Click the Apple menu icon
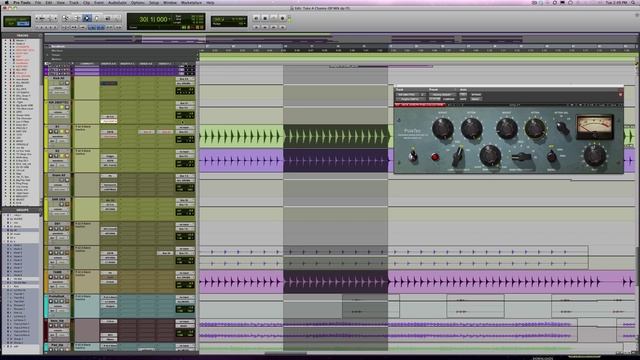The image size is (640, 360). click(6, 2)
